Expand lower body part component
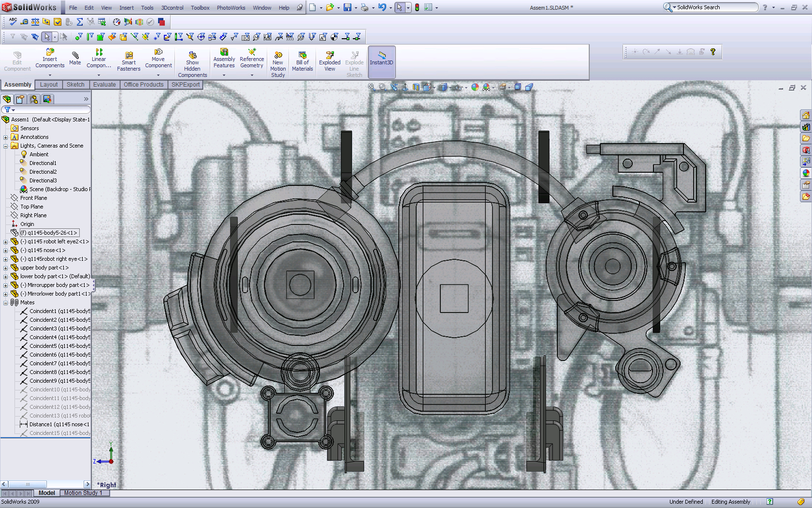The image size is (812, 508). pyautogui.click(x=6, y=276)
